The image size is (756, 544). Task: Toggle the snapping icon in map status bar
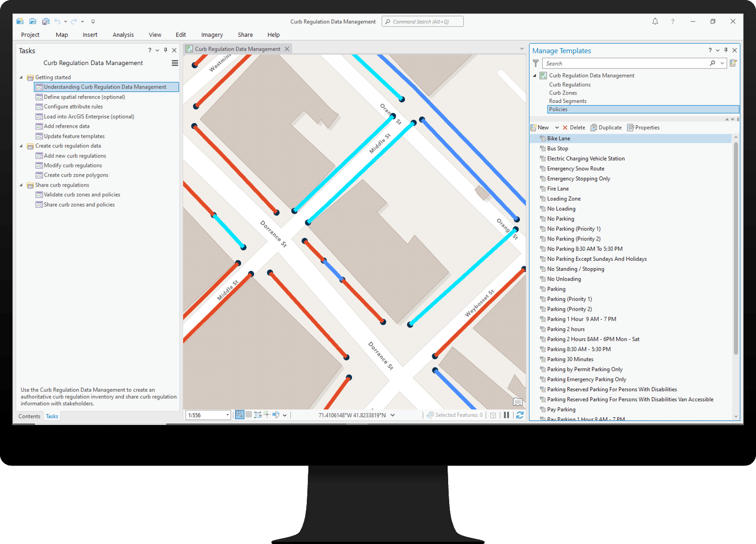pyautogui.click(x=239, y=415)
